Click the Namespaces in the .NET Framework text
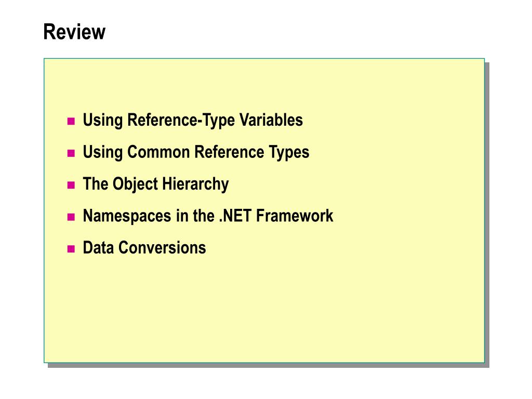 click(208, 216)
